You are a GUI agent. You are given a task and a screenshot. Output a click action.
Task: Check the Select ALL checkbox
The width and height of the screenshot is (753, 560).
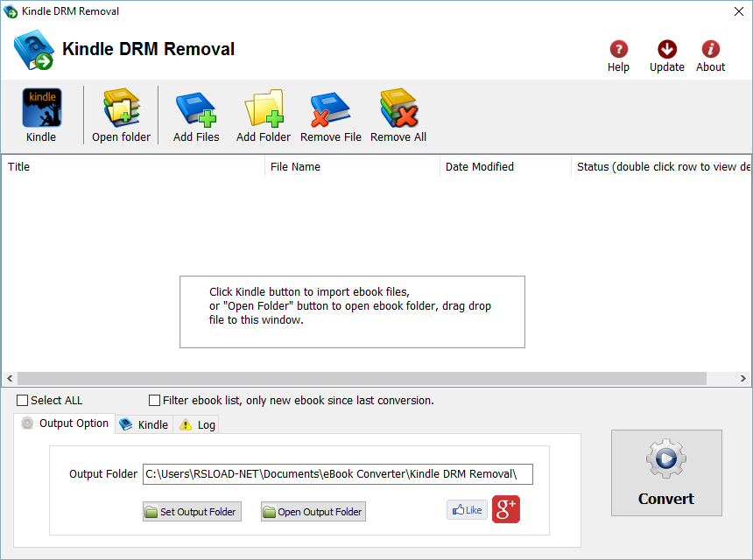tap(22, 400)
